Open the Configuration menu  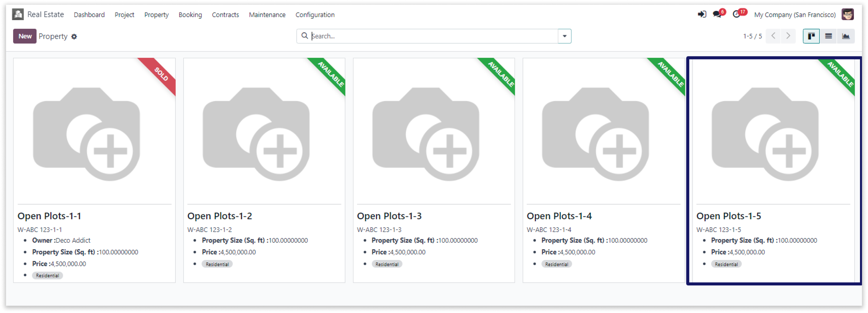(315, 15)
